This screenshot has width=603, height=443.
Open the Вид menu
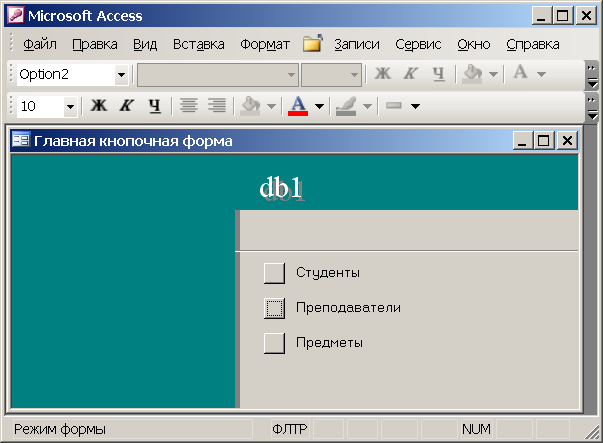[145, 44]
